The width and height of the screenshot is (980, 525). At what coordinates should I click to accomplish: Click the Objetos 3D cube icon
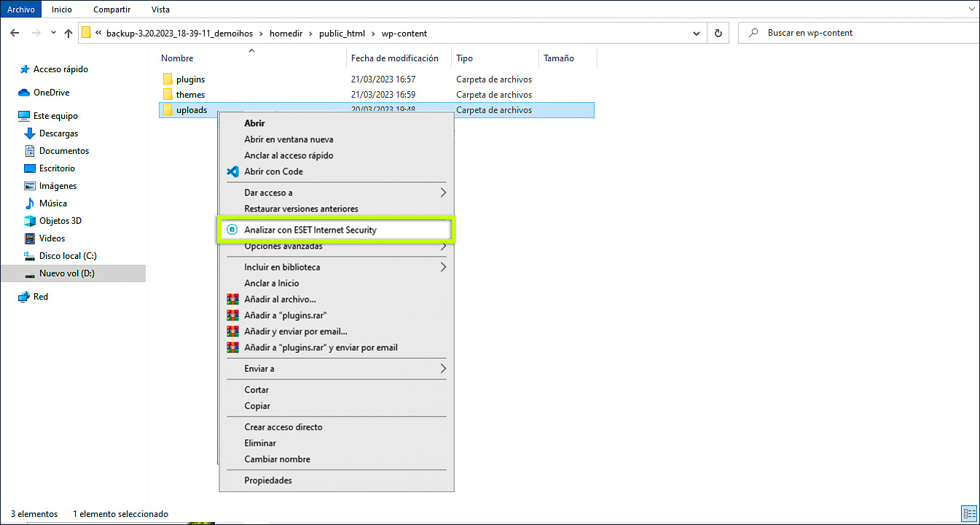click(x=30, y=221)
